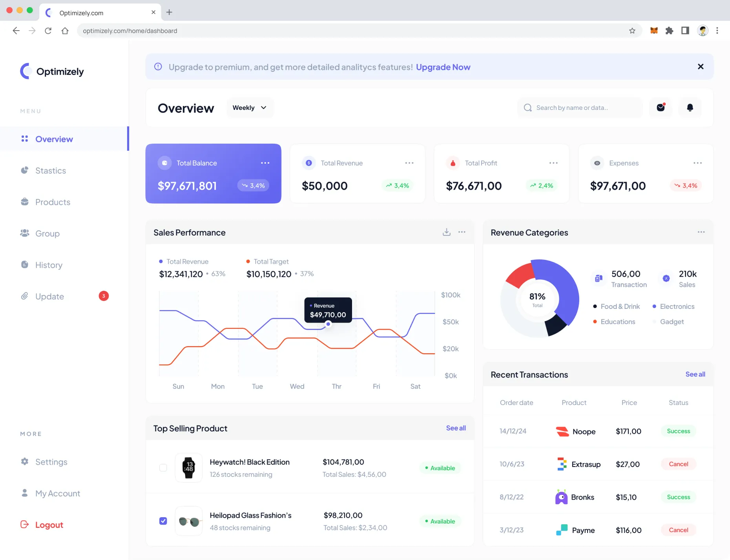The height and width of the screenshot is (560, 730).
Task: Open the browser extensions puzzle icon
Action: click(x=670, y=31)
